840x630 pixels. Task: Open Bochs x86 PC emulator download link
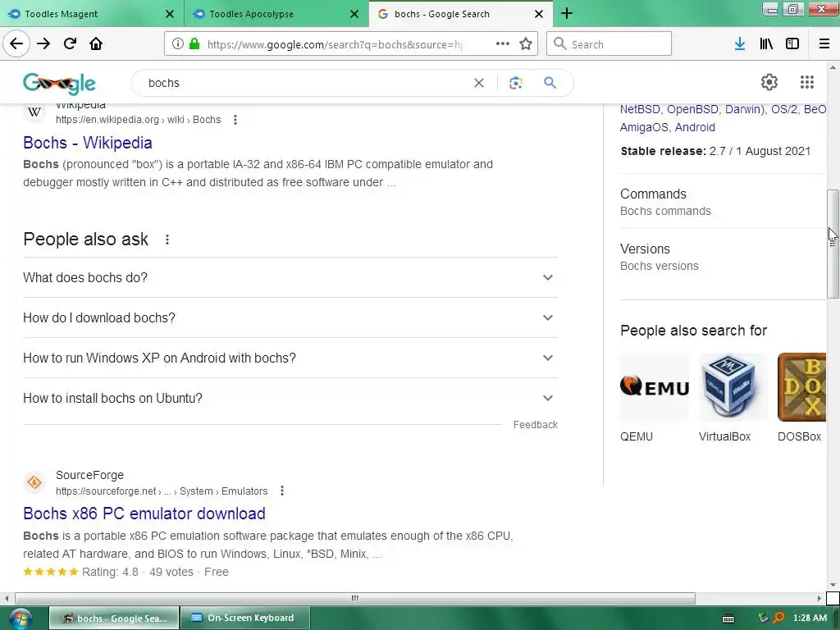click(x=144, y=514)
